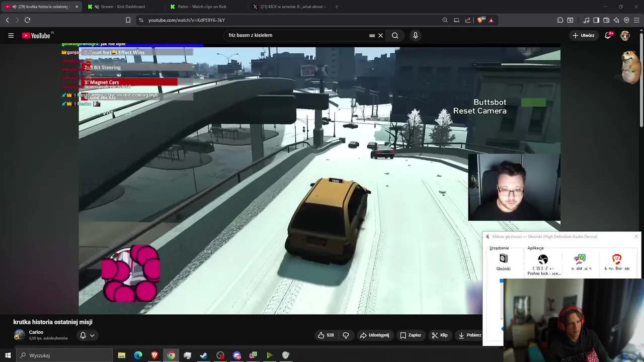Click the Klip clip button
This screenshot has width=644, height=362.
tap(439, 335)
